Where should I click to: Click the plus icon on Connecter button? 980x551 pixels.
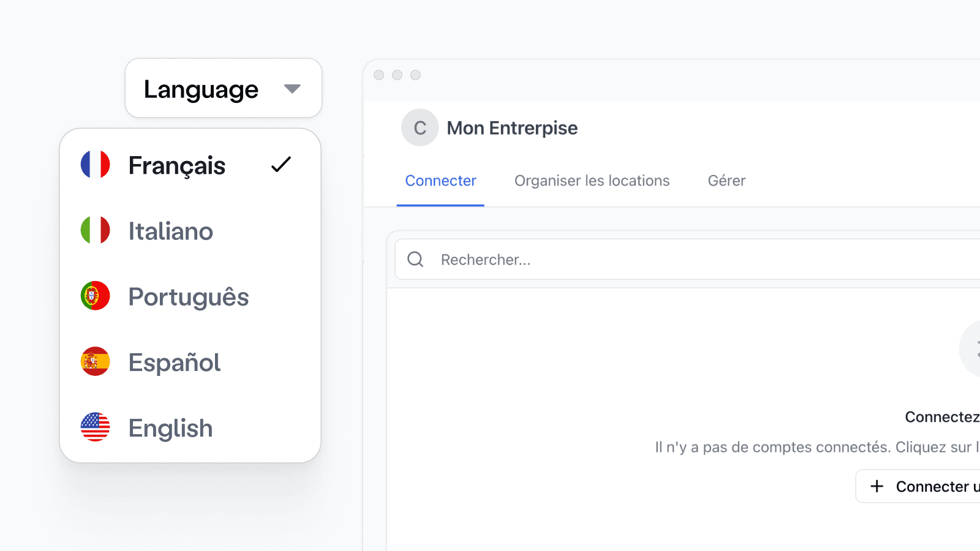pyautogui.click(x=877, y=486)
